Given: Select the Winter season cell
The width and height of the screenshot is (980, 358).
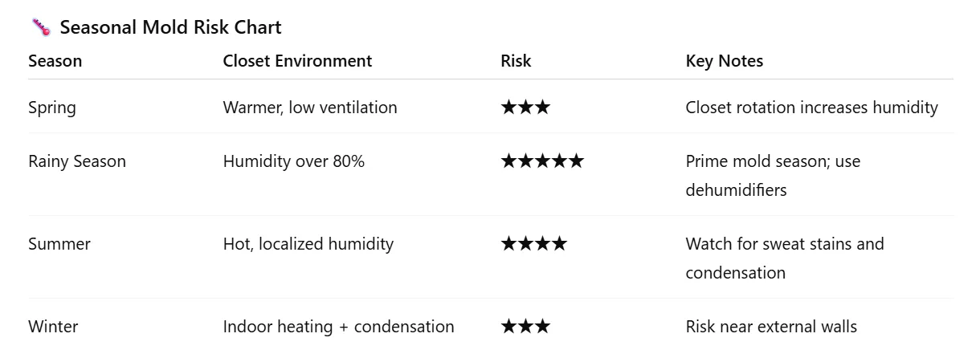Looking at the screenshot, I should [x=53, y=327].
